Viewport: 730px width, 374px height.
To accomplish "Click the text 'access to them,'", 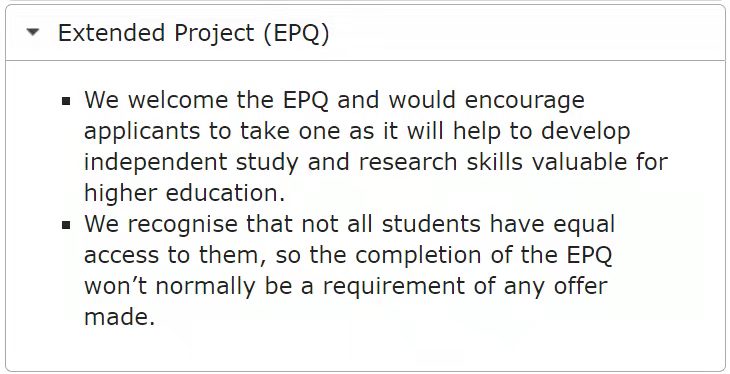I will (x=175, y=256).
